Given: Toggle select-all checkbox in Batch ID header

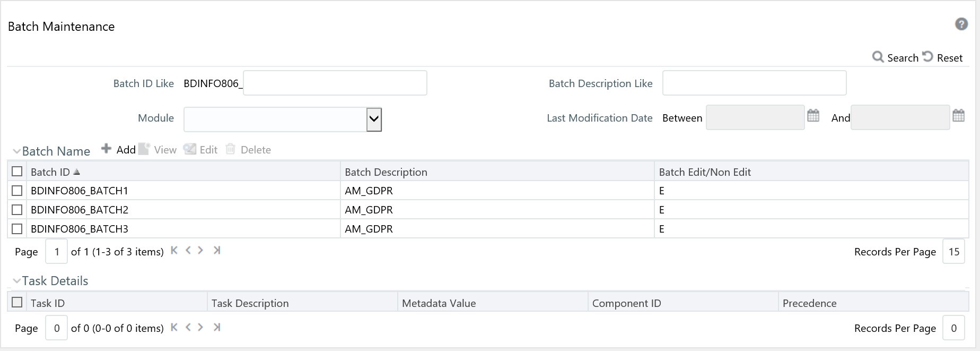Looking at the screenshot, I should [17, 172].
